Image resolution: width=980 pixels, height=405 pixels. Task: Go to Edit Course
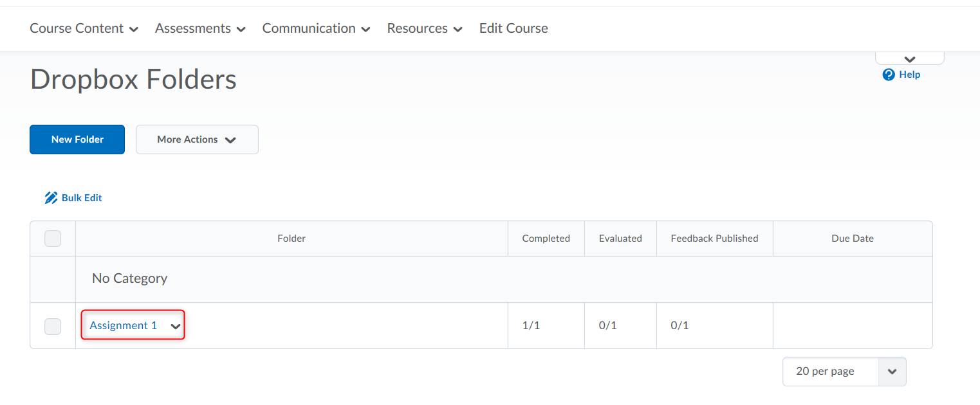tap(513, 28)
